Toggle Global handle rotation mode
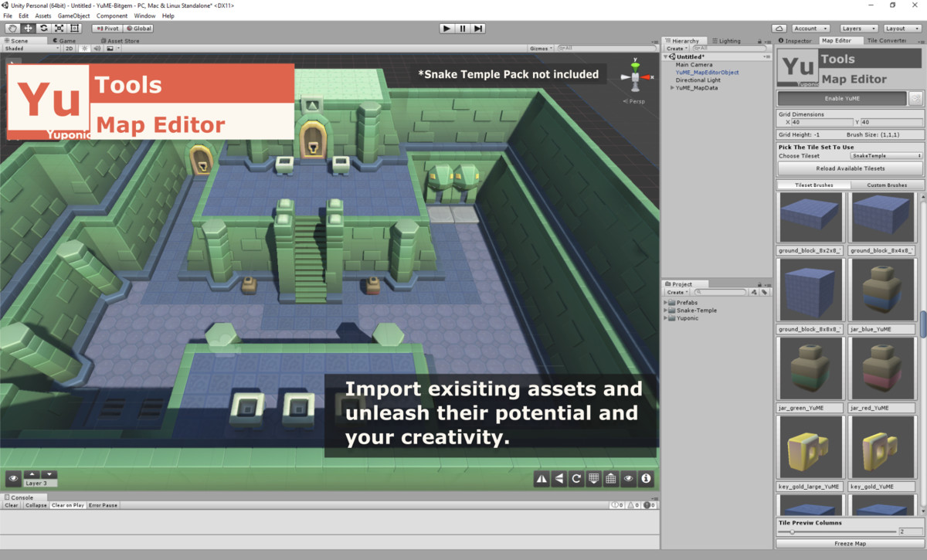 pyautogui.click(x=138, y=29)
